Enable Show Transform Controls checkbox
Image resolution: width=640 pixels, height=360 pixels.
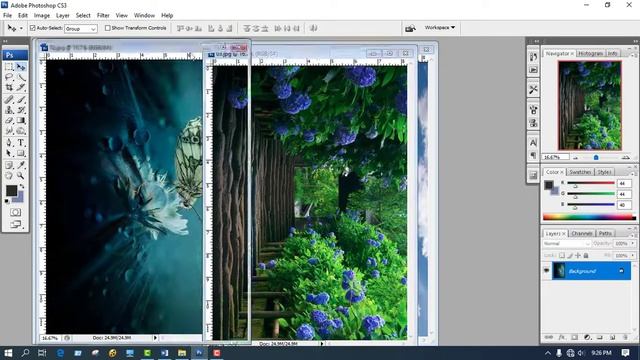(107, 28)
